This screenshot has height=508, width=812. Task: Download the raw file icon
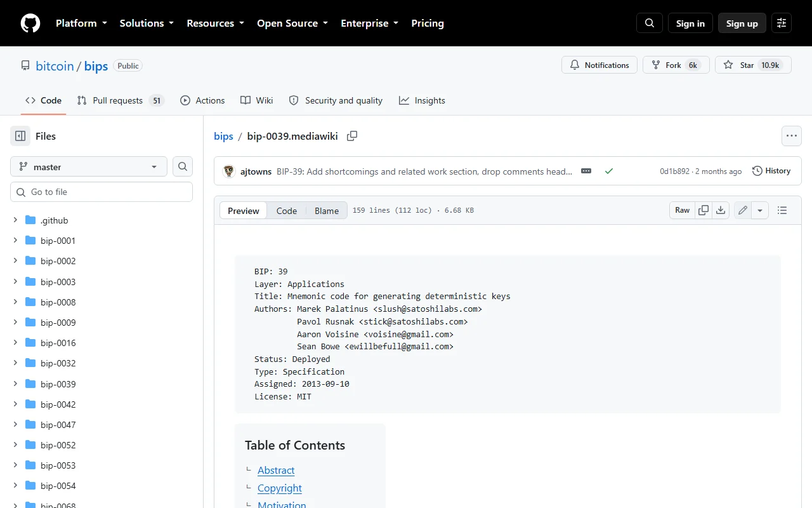[721, 210]
